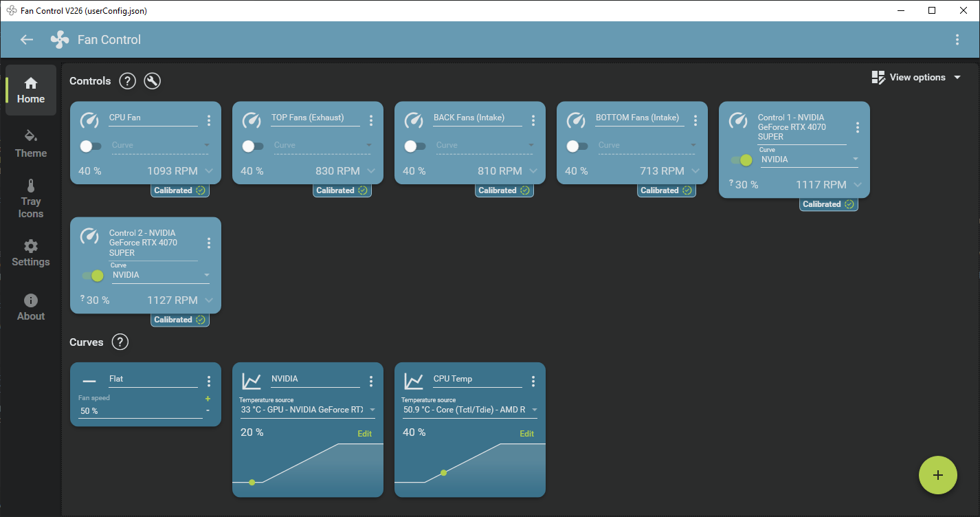The image size is (980, 517).
Task: Click the TOP Fans (Exhaust) gauge icon
Action: coord(252,120)
